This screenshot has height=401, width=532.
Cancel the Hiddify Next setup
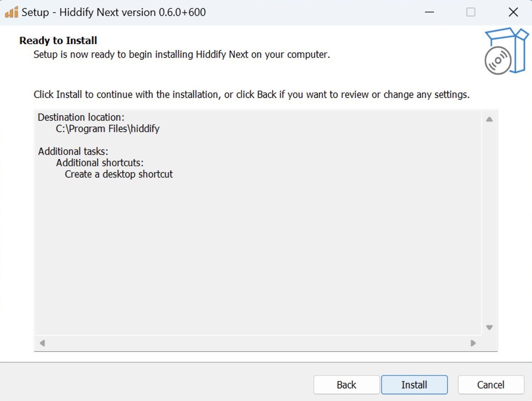tap(491, 385)
